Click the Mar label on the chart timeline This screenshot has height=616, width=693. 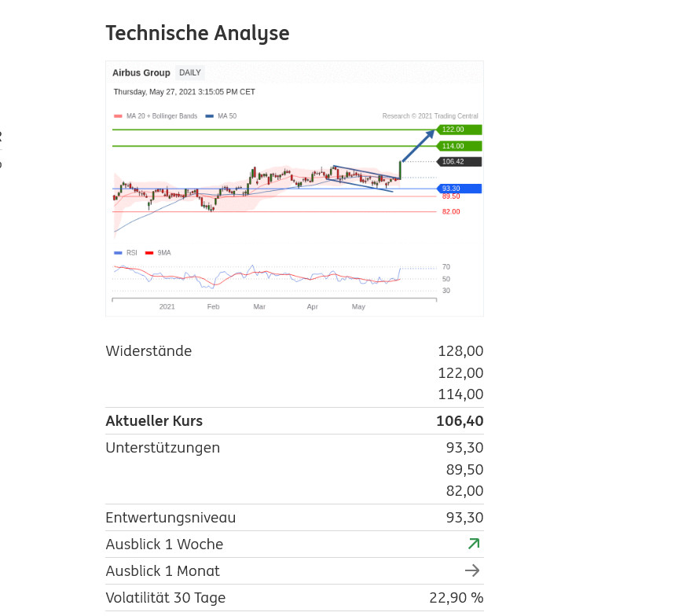[259, 306]
